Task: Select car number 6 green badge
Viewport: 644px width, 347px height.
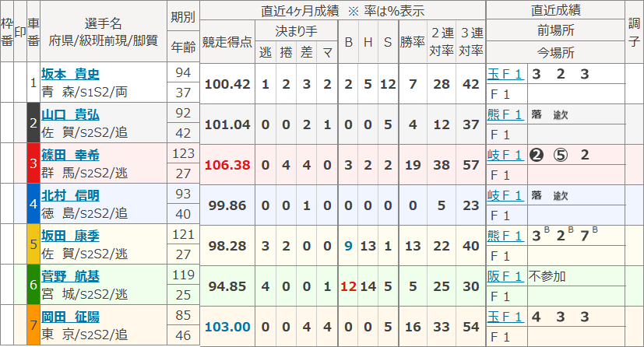Action: coord(33,285)
